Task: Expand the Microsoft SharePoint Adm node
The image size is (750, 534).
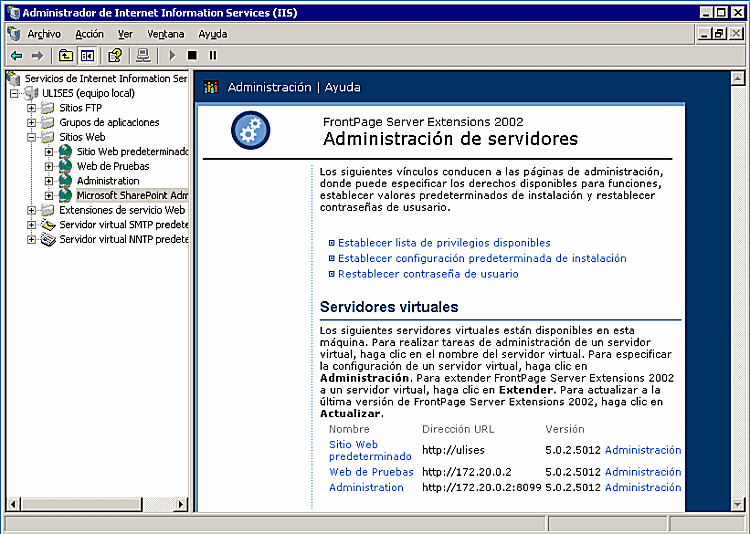Action: 49,196
